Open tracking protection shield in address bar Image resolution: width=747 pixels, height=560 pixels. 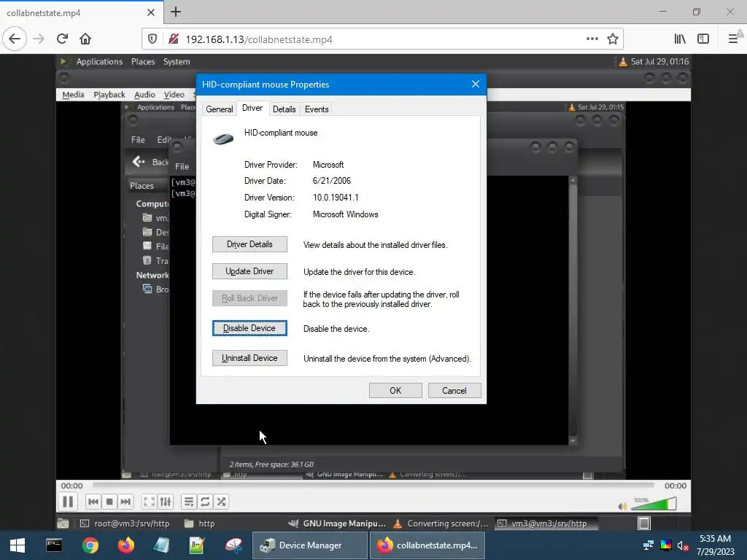pyautogui.click(x=152, y=39)
